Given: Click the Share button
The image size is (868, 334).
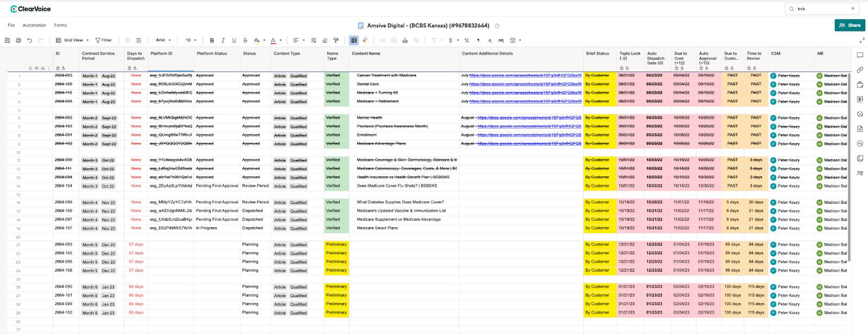Looking at the screenshot, I should pyautogui.click(x=850, y=25).
